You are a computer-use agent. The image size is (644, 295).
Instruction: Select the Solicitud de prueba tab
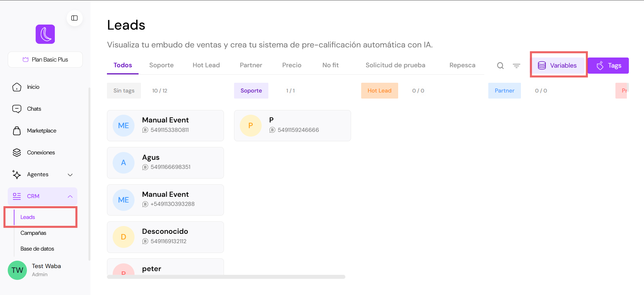tap(395, 65)
